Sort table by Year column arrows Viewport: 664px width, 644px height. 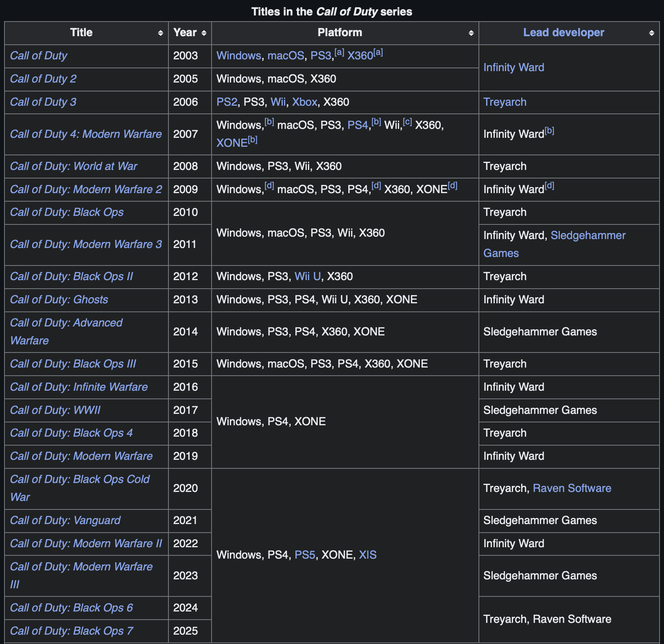coord(204,33)
